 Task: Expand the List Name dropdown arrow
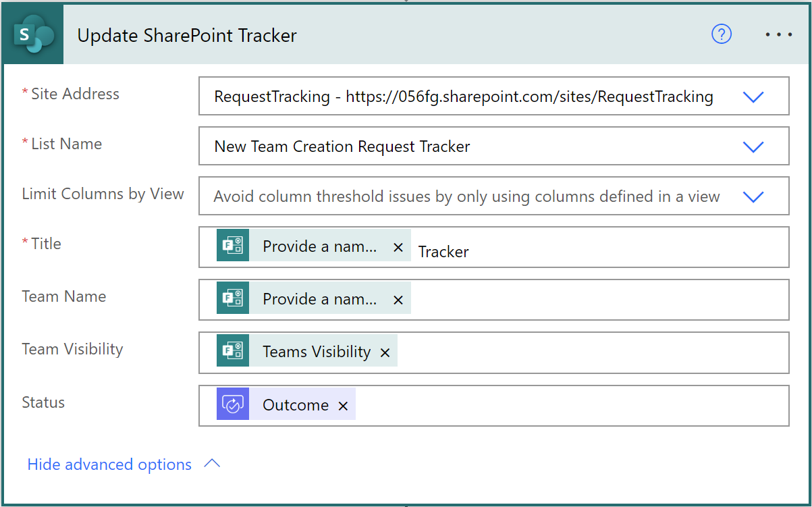click(753, 146)
